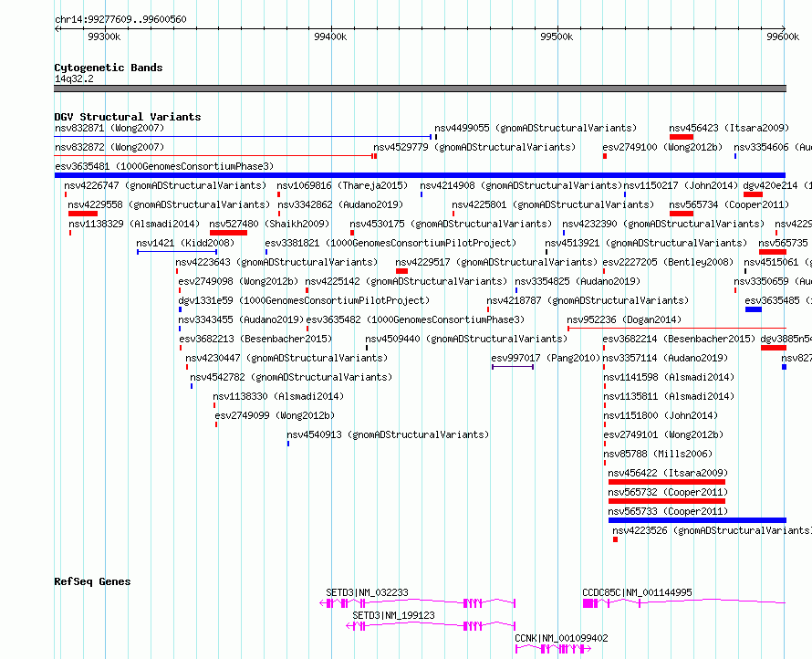Click the nsv1421 (Kidd2008) blue span
The width and height of the screenshot is (812, 659).
(x=177, y=252)
